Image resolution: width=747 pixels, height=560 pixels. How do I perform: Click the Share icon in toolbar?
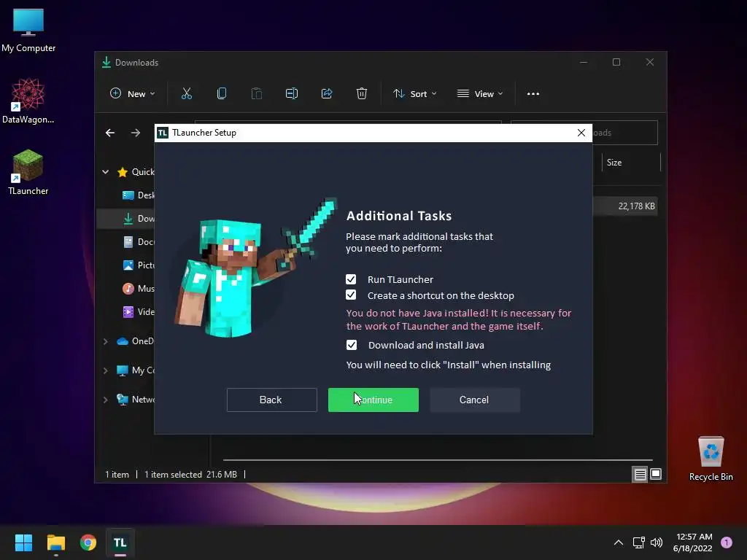tap(327, 94)
